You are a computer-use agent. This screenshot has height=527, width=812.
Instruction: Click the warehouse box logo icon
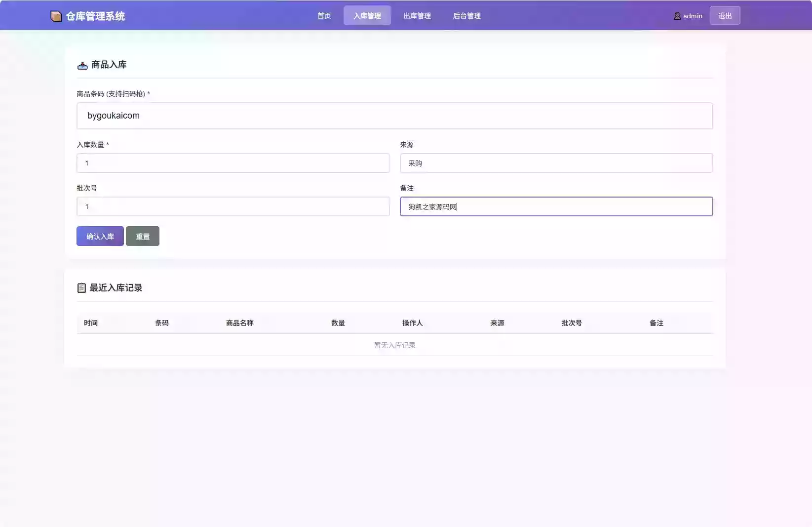(x=56, y=16)
